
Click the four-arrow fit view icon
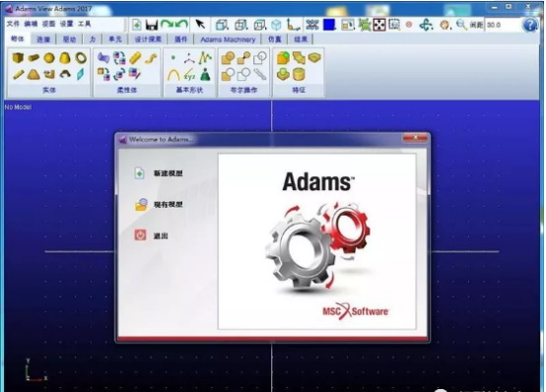pos(379,25)
